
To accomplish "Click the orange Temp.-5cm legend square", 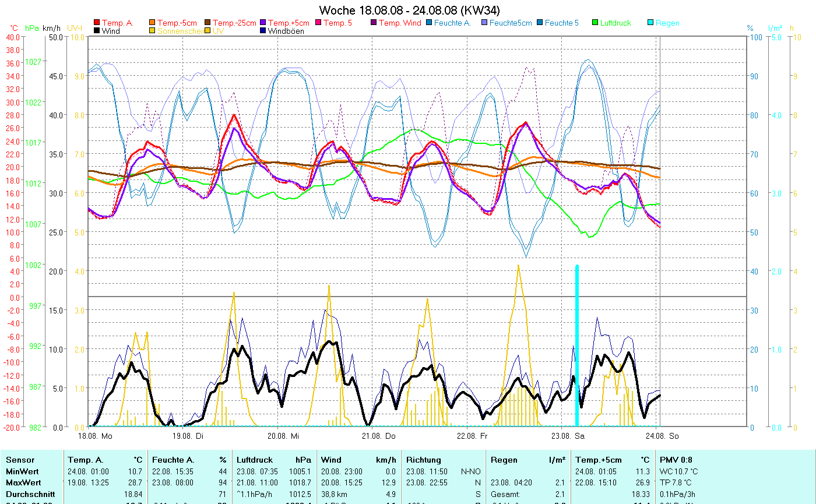I will click(153, 23).
